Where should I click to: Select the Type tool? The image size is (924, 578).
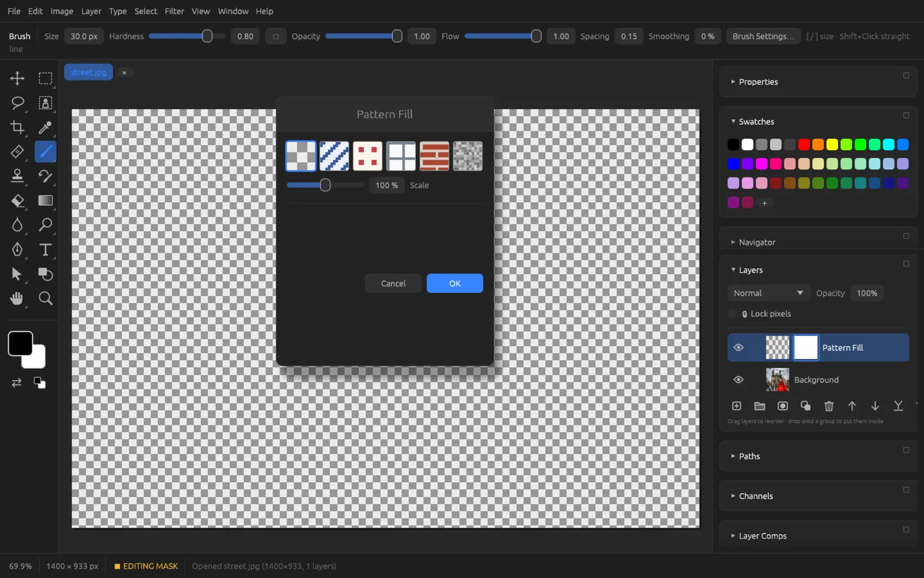45,249
